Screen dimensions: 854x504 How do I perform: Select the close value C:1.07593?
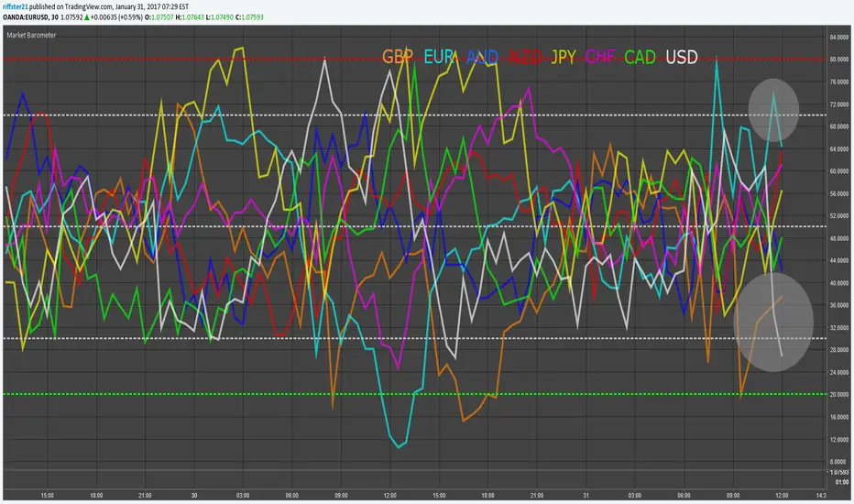[x=249, y=17]
